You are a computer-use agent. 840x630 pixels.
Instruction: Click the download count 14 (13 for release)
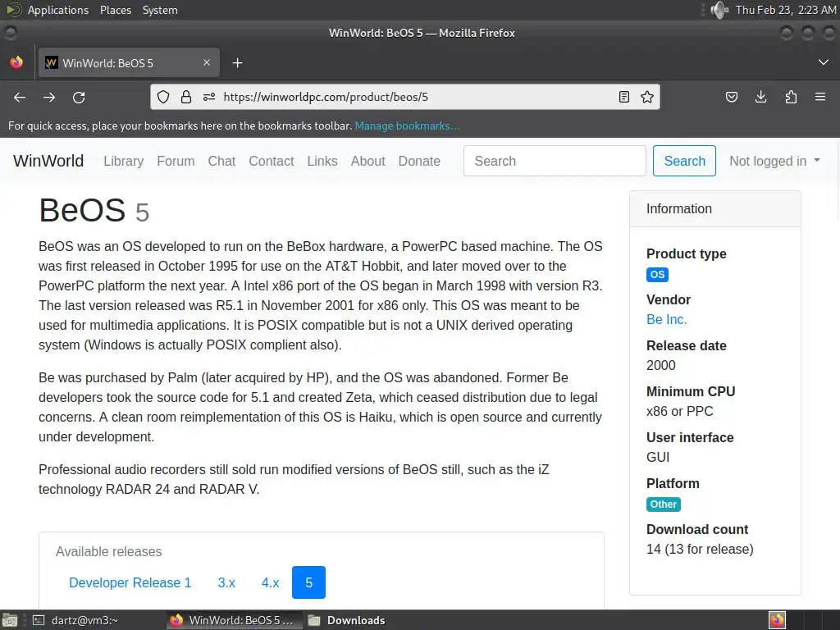(700, 549)
